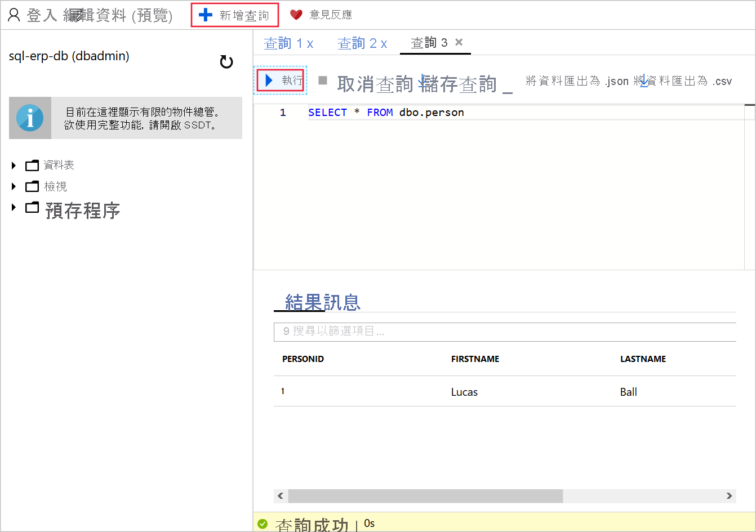Click the blue plus New Query icon
This screenshot has width=756, height=532.
206,15
